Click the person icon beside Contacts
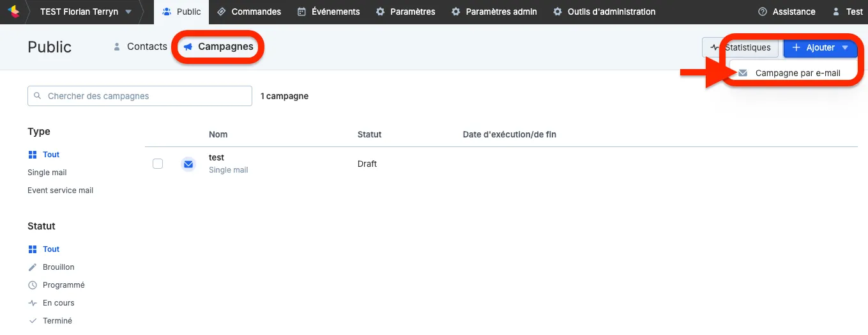868x335 pixels. coord(117,47)
